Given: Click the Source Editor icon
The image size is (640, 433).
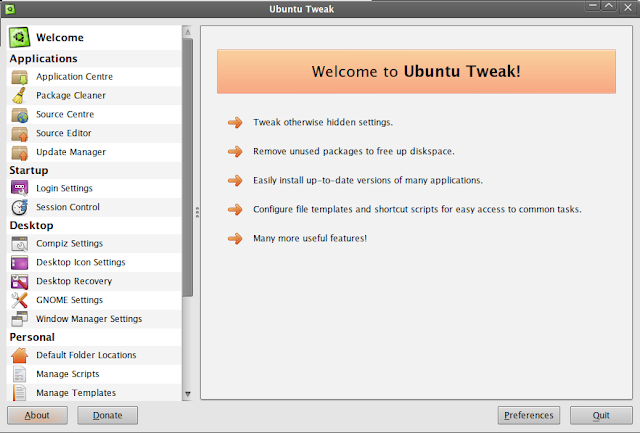Looking at the screenshot, I should click(x=20, y=133).
